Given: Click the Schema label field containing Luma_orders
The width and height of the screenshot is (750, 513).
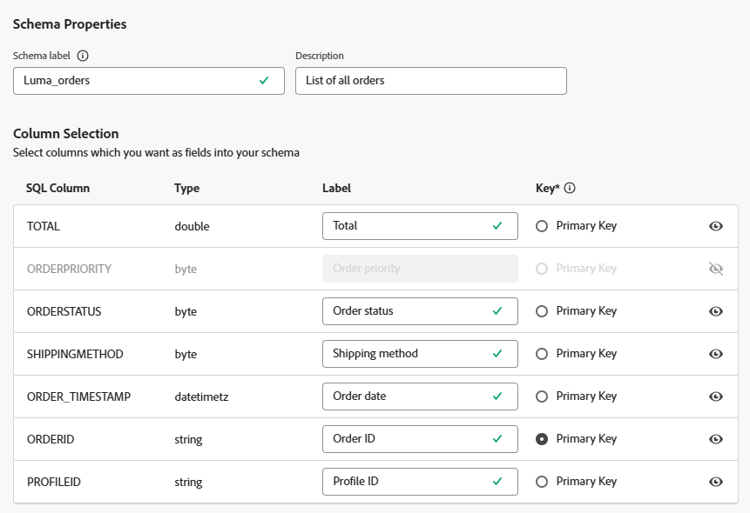Looking at the screenshot, I should click(x=135, y=81).
